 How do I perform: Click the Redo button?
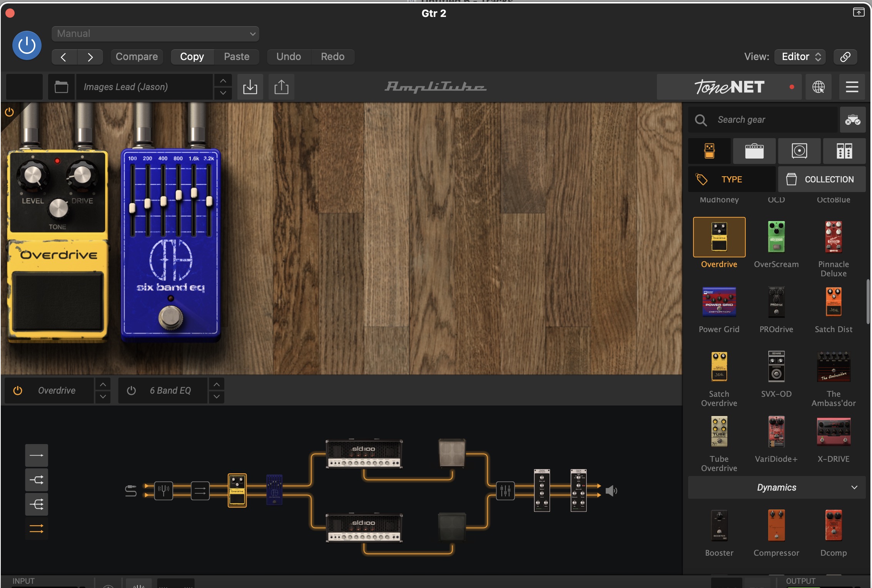pos(332,57)
